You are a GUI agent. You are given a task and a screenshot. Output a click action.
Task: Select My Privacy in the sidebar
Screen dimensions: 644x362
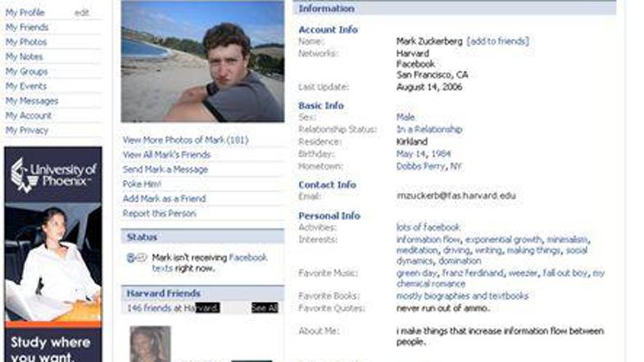[27, 130]
